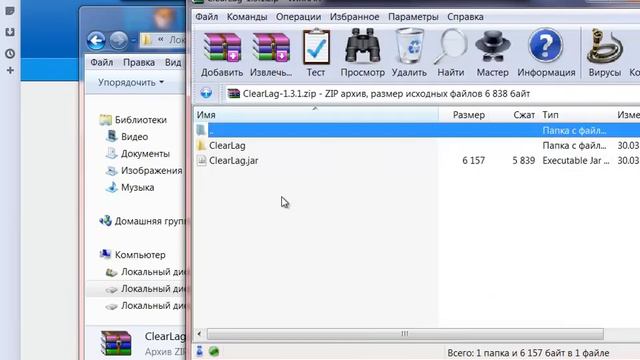Click the ClearLag archive thumbnail in Explorer details pane
This screenshot has height=360, width=640.
click(116, 343)
